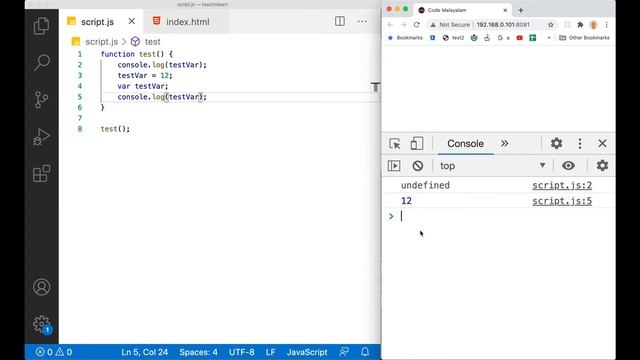
Task: Open the Run and Debug view
Action: tap(41, 137)
